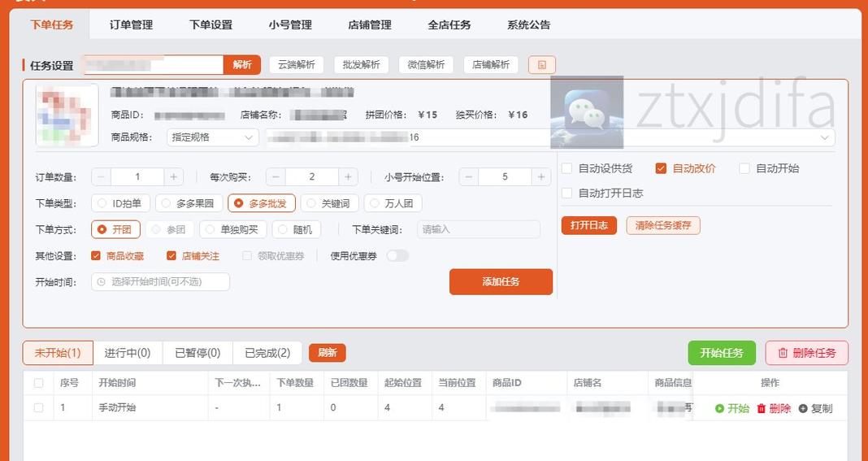Toggle the 使用优惠券 switch
Viewport: 868px width, 461px height.
[x=397, y=256]
